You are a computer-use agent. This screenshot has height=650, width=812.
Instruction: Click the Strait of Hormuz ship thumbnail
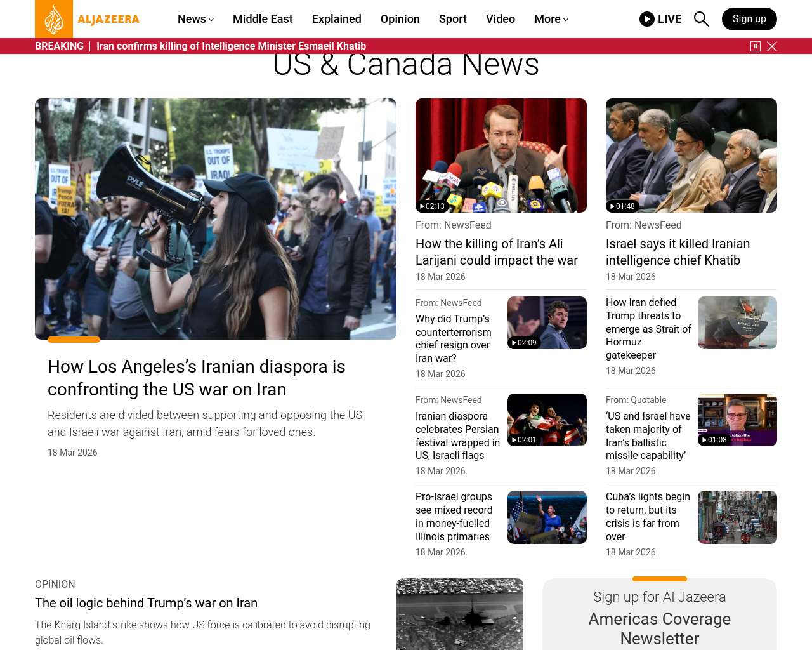coord(737,322)
